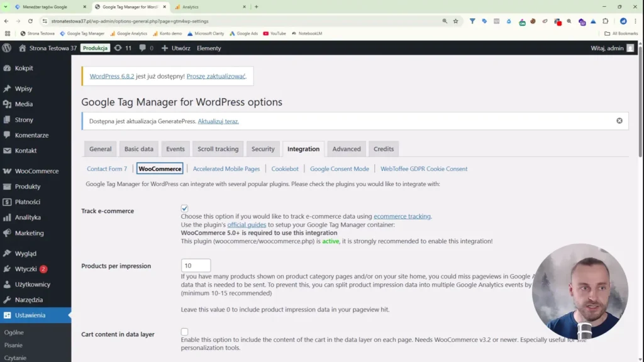This screenshot has height=362, width=644.
Task: Open the Google Consent Mode subtab
Action: click(339, 168)
